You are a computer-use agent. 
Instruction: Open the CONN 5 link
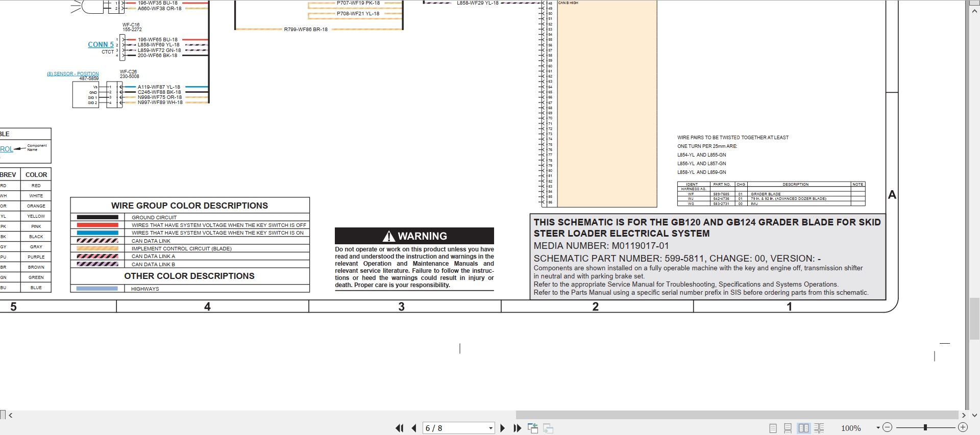[101, 44]
